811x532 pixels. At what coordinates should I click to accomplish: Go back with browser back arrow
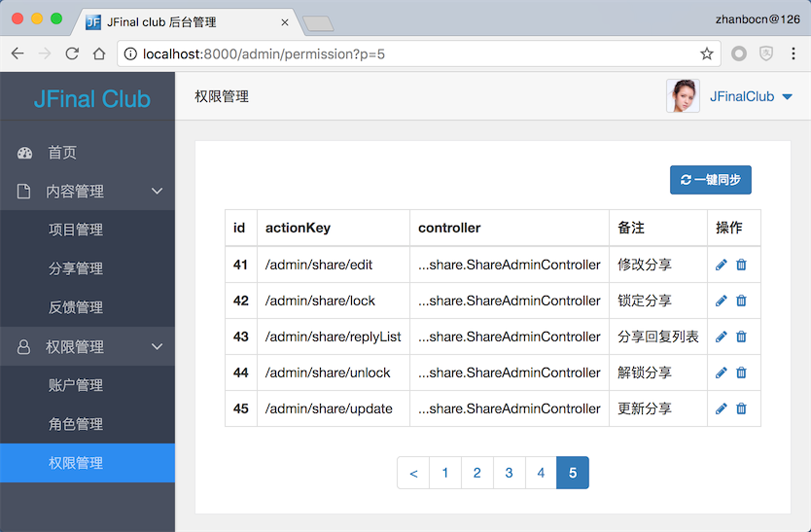[x=18, y=53]
